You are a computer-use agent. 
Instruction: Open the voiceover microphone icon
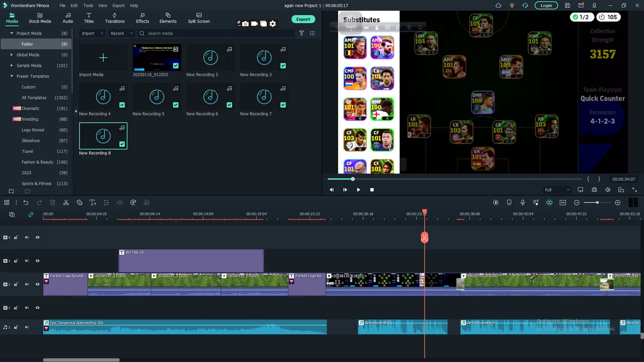coord(523,203)
